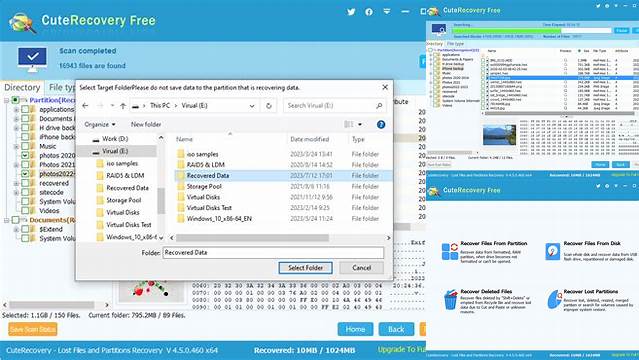Image resolution: width=639 pixels, height=360 pixels.
Task: Open the Organize dropdown menu
Action: click(x=100, y=124)
